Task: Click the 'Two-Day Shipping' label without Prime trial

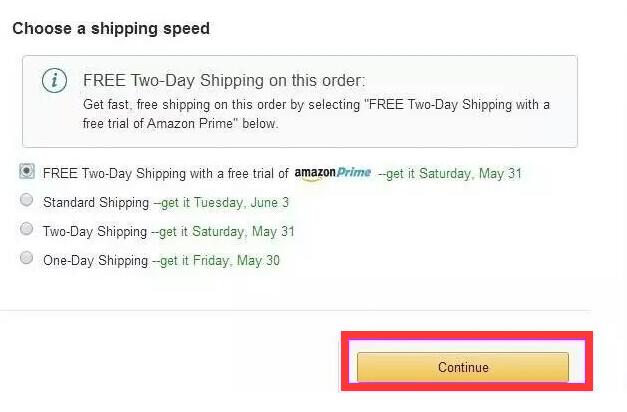Action: click(95, 232)
